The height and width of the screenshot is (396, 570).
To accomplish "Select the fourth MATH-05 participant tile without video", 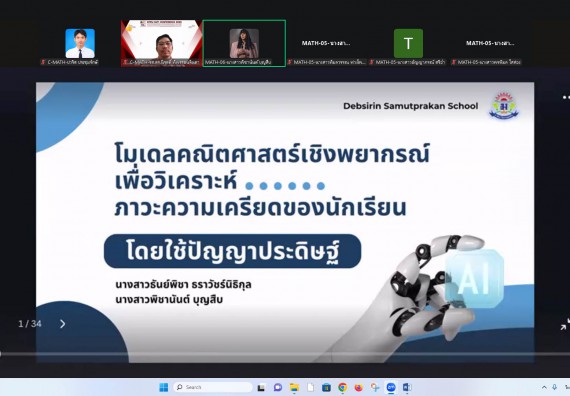I will pyautogui.click(x=326, y=43).
